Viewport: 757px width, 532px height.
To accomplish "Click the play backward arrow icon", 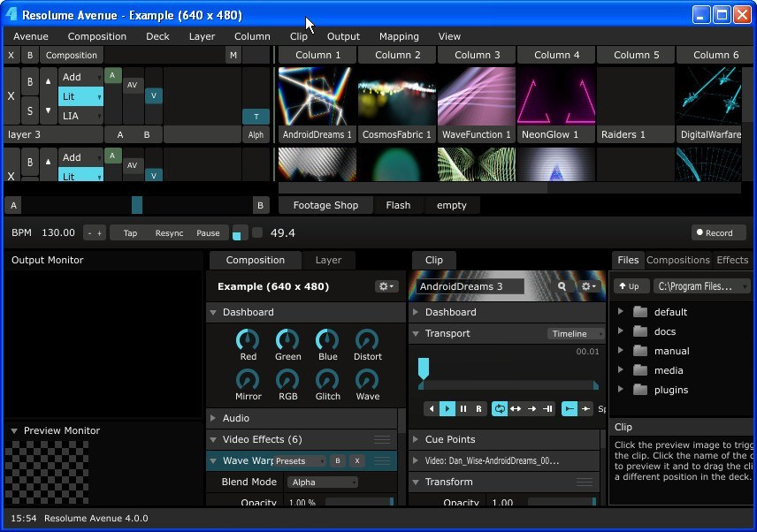I will pyautogui.click(x=432, y=408).
